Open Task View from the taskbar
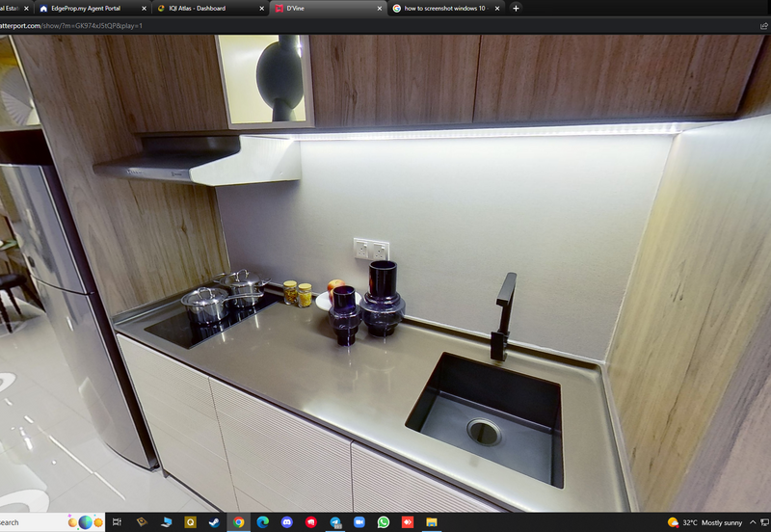The image size is (771, 532). click(x=117, y=522)
